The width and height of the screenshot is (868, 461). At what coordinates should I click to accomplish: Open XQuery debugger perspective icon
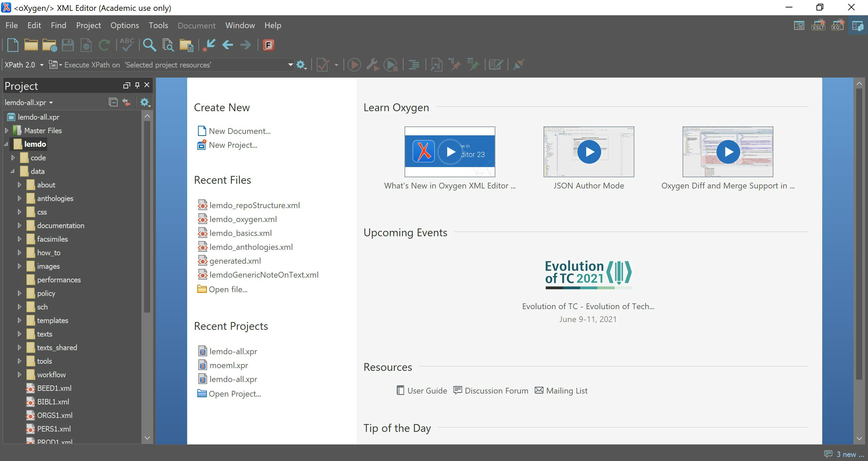(837, 26)
